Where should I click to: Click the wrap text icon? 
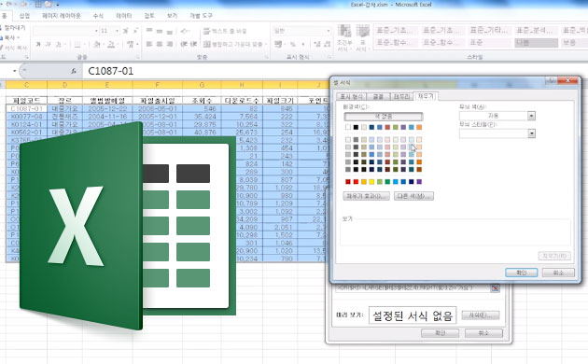point(225,31)
